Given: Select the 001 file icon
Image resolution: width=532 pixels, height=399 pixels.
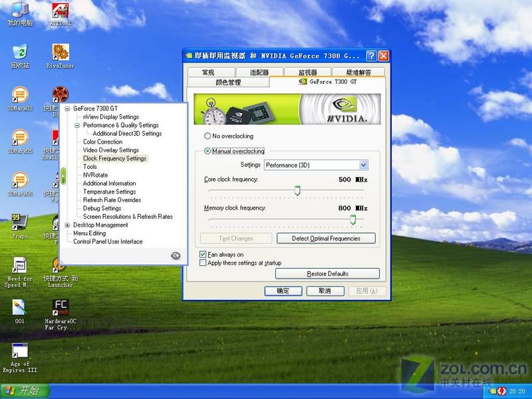Looking at the screenshot, I should pos(19,311).
